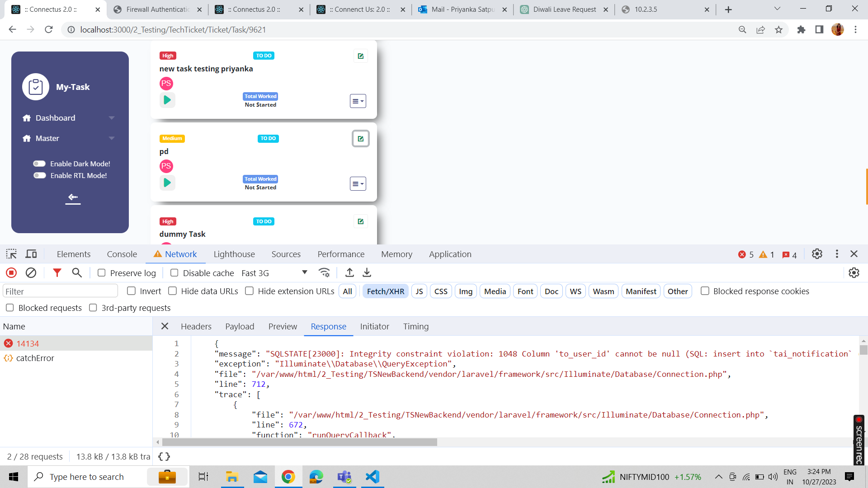Filter requests by WS type
Image resolution: width=868 pixels, height=488 pixels.
point(576,291)
